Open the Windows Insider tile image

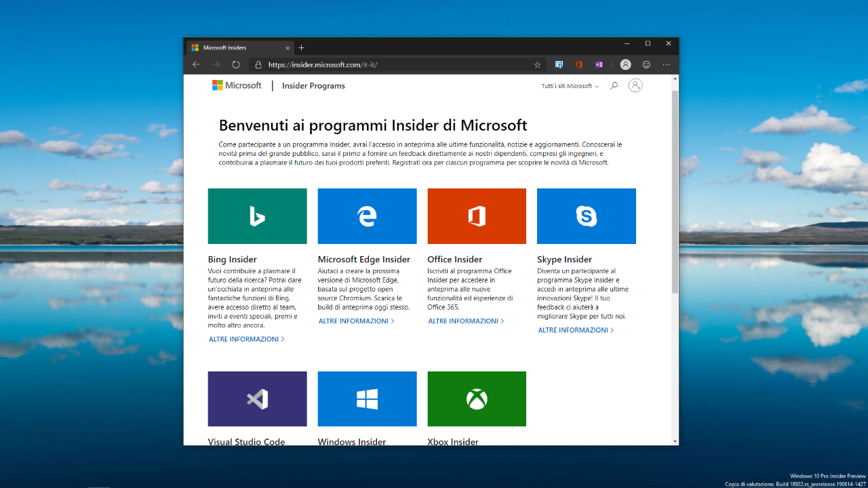tap(367, 399)
